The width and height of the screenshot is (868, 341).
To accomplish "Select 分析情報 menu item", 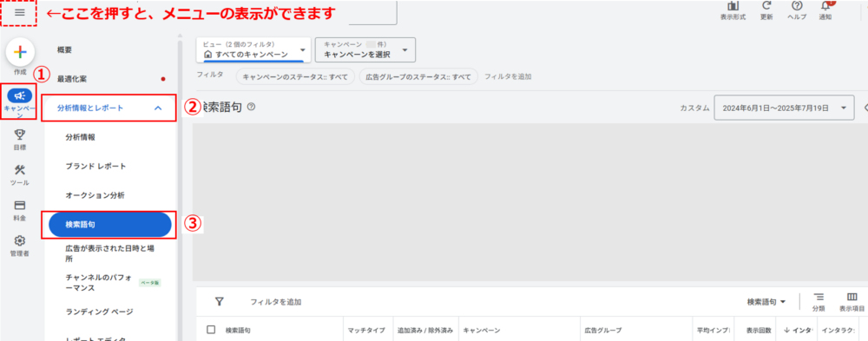I will coord(80,137).
